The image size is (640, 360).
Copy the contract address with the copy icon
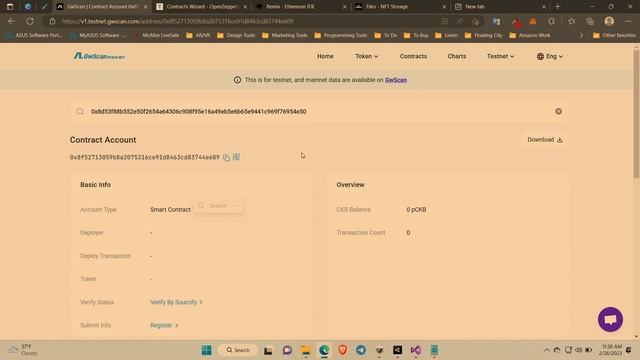227,158
